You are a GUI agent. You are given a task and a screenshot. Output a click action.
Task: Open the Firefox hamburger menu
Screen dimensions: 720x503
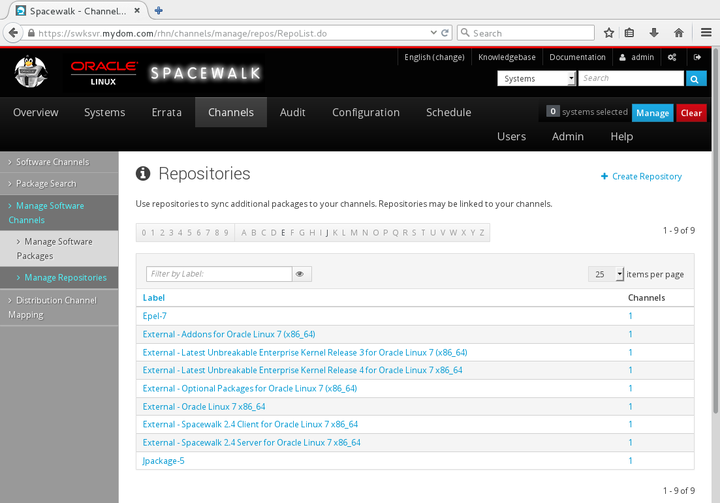click(x=706, y=33)
